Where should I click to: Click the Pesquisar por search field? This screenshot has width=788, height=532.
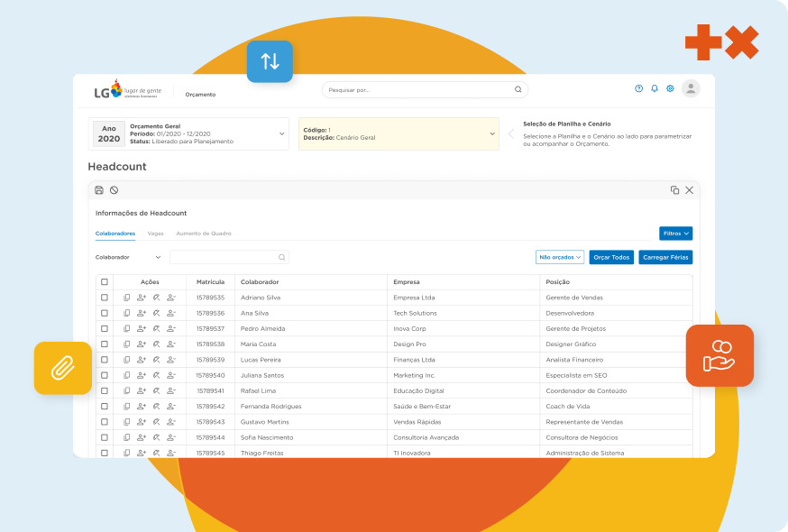tap(419, 90)
